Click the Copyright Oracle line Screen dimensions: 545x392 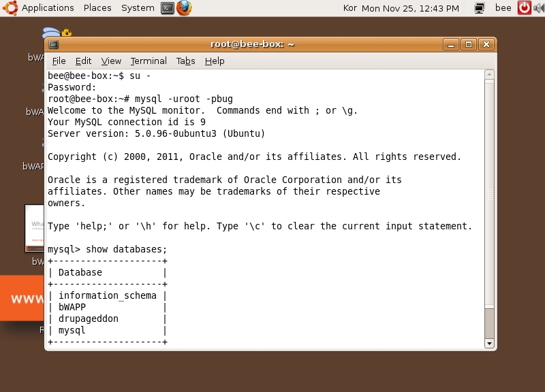pos(254,157)
